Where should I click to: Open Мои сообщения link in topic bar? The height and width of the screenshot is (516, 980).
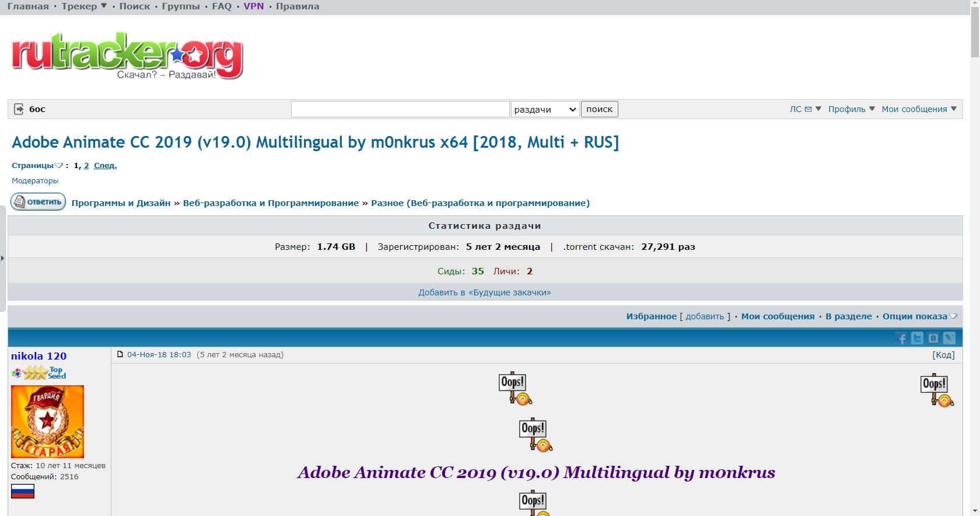(x=778, y=316)
